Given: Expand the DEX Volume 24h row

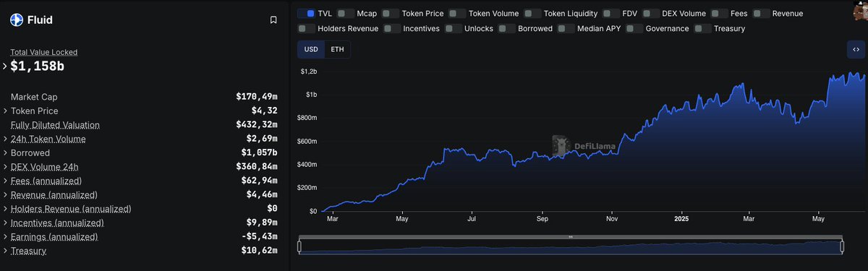Looking at the screenshot, I should [x=5, y=166].
